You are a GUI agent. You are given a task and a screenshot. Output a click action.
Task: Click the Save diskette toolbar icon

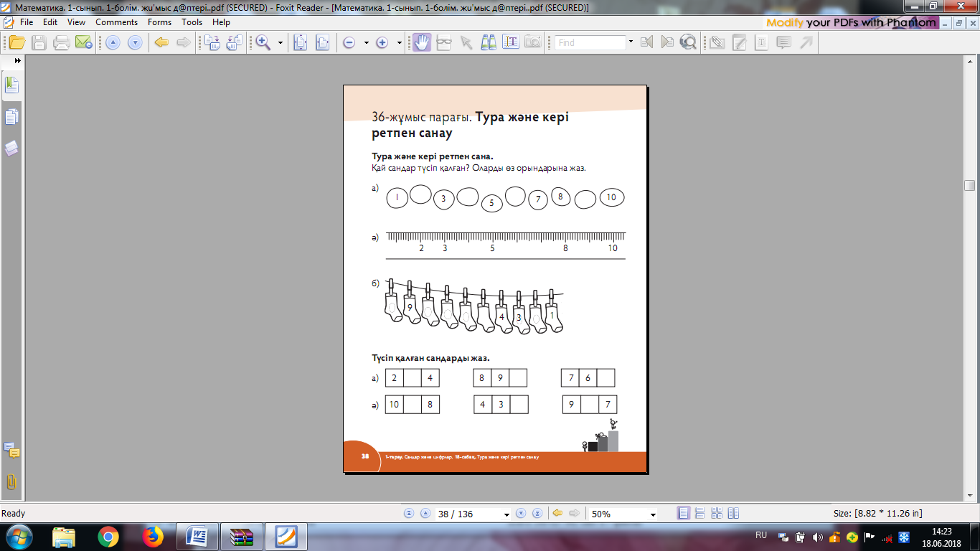pyautogui.click(x=39, y=42)
